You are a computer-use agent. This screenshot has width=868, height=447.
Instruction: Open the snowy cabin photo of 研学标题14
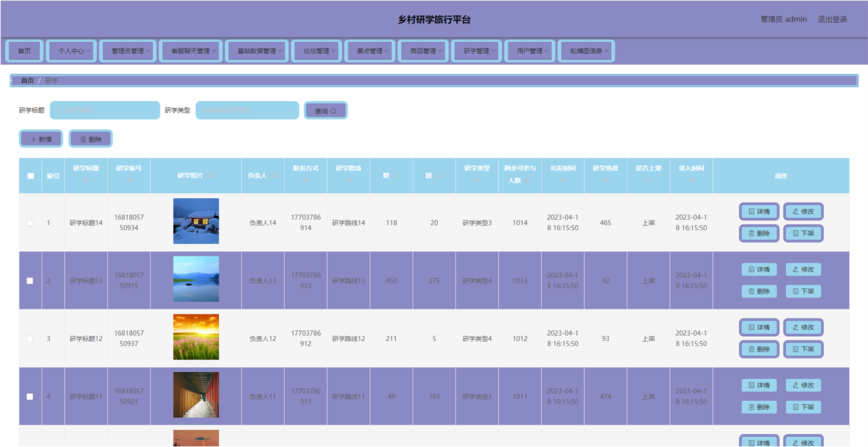coord(196,221)
